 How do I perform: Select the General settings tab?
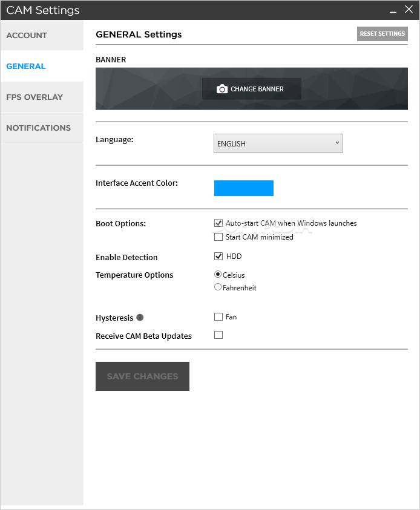[42, 66]
